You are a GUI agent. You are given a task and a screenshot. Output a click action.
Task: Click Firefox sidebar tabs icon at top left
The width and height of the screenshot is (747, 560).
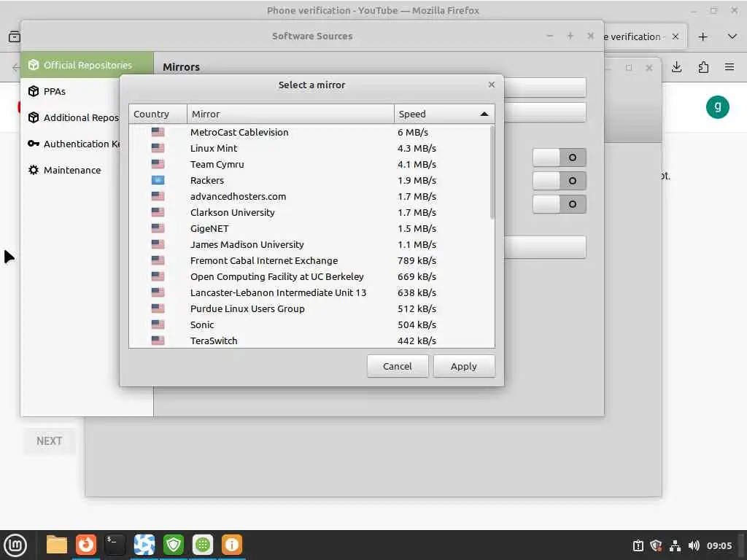pyautogui.click(x=15, y=36)
